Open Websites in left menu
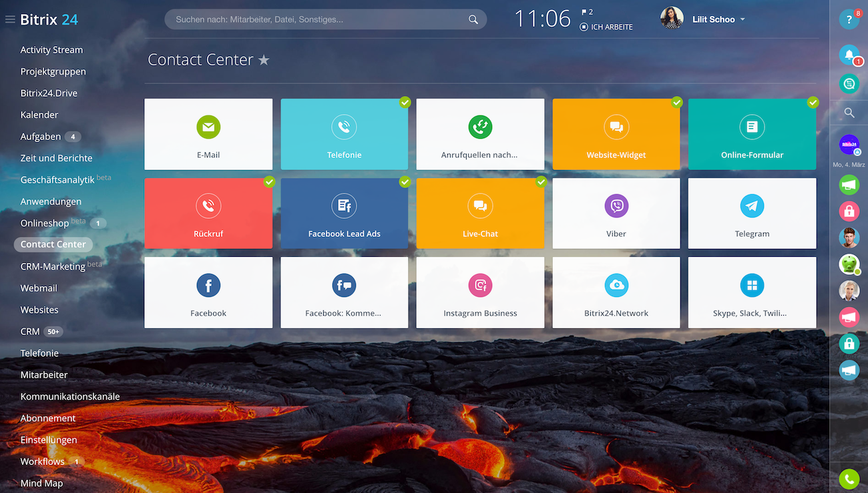Screen dimensions: 868x493 pos(39,310)
